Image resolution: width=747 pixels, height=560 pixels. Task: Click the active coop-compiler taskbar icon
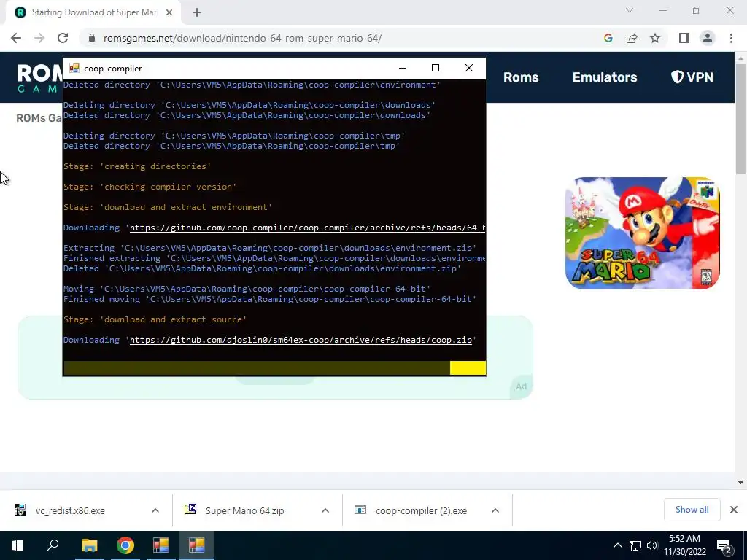(x=197, y=545)
